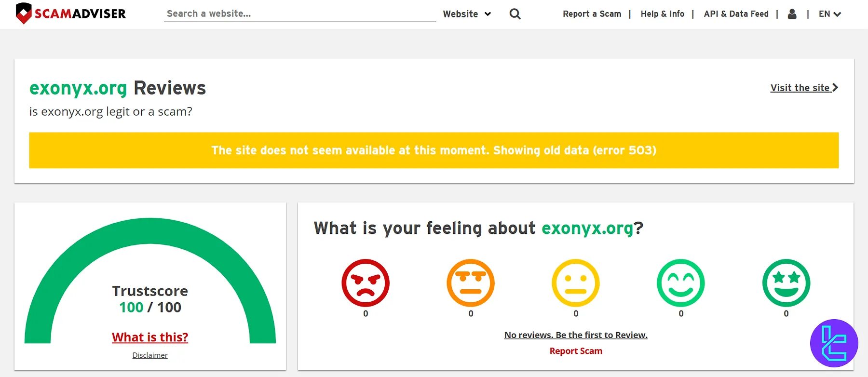Open the Report a Scam menu
The height and width of the screenshot is (377, 868).
coord(592,14)
